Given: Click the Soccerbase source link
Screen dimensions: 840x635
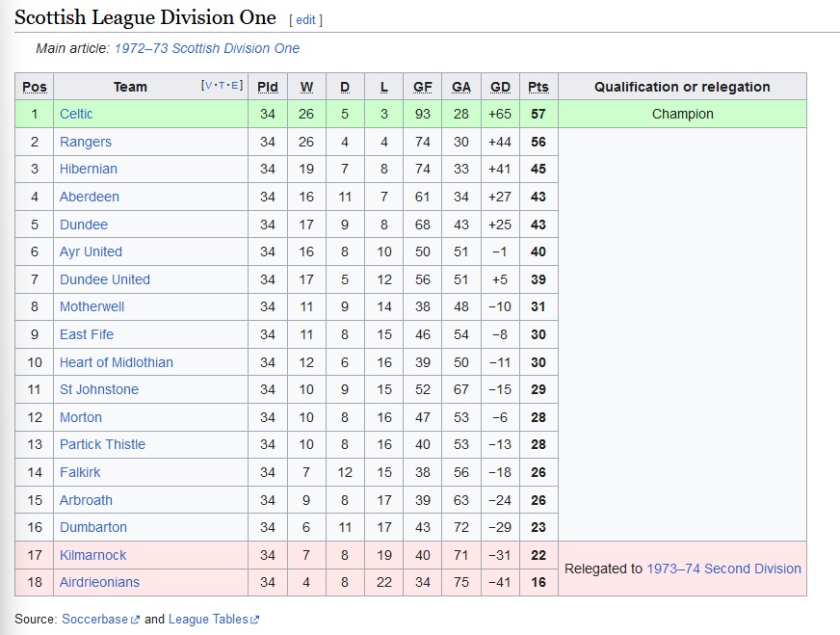Looking at the screenshot, I should point(94,619).
